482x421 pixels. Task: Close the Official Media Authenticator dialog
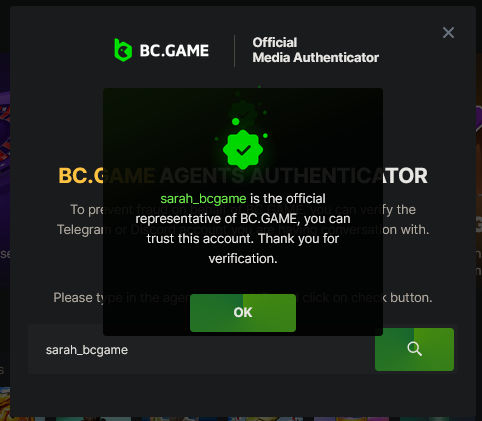click(x=448, y=33)
